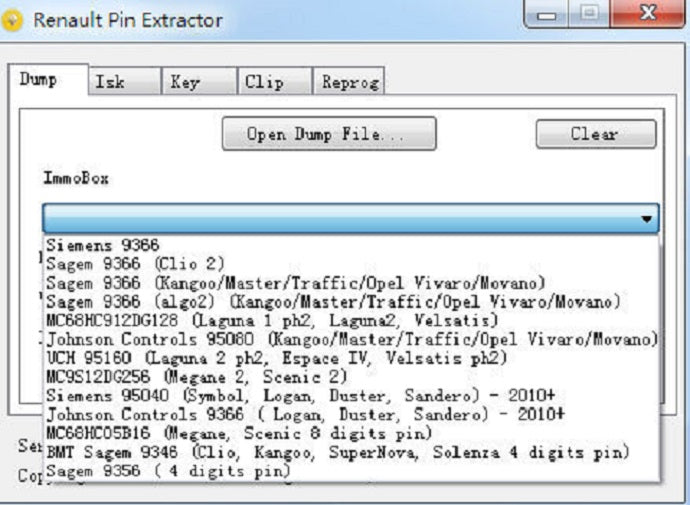690x505 pixels.
Task: Choose Siemens 9366 from the list
Action: pyautogui.click(x=103, y=245)
